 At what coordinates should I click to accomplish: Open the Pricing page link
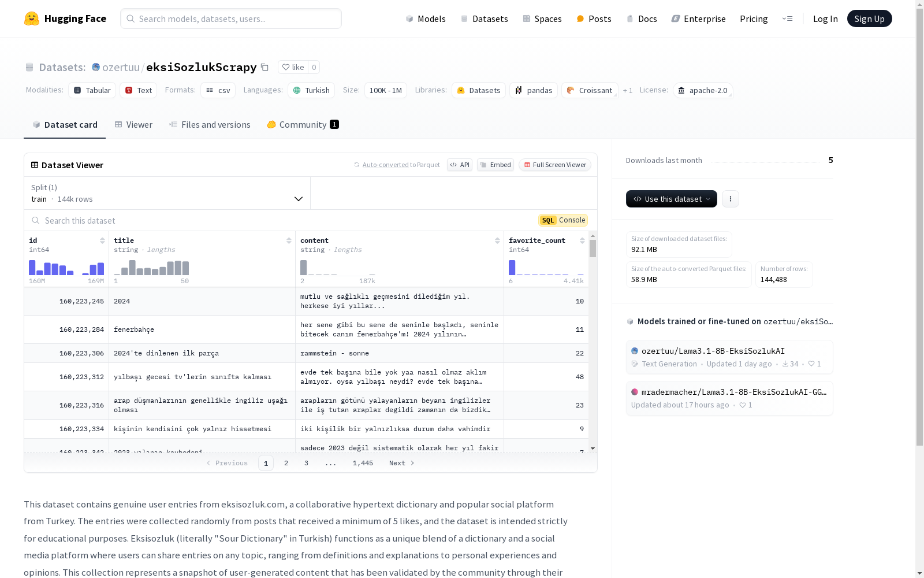pyautogui.click(x=754, y=18)
